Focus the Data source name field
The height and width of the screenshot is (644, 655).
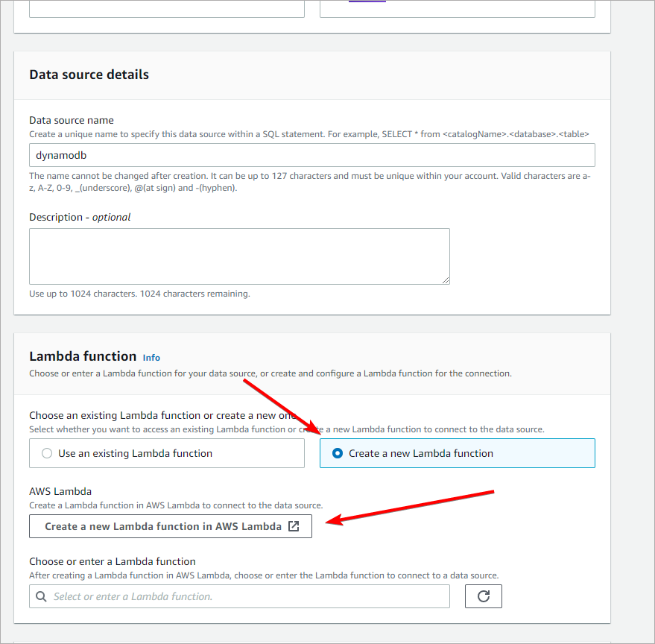[311, 155]
